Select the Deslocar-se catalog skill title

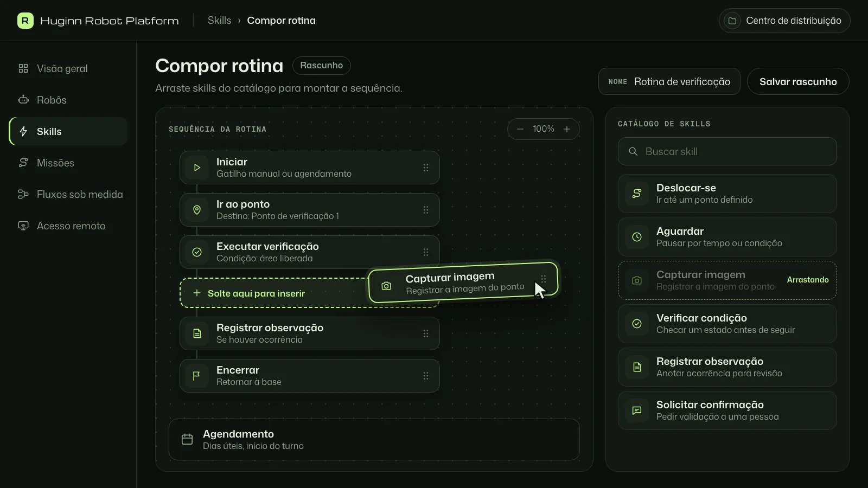[x=686, y=188]
